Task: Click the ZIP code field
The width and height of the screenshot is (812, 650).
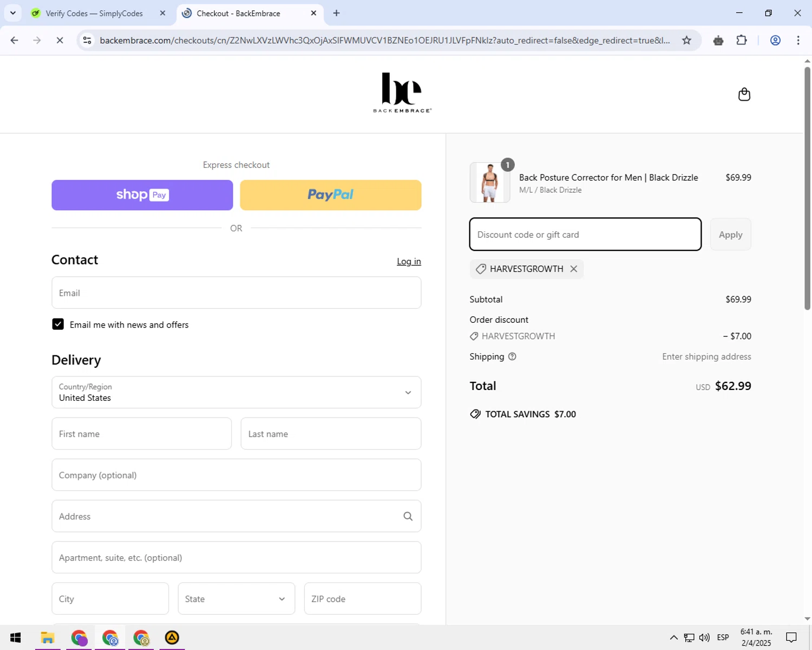Action: 363,599
